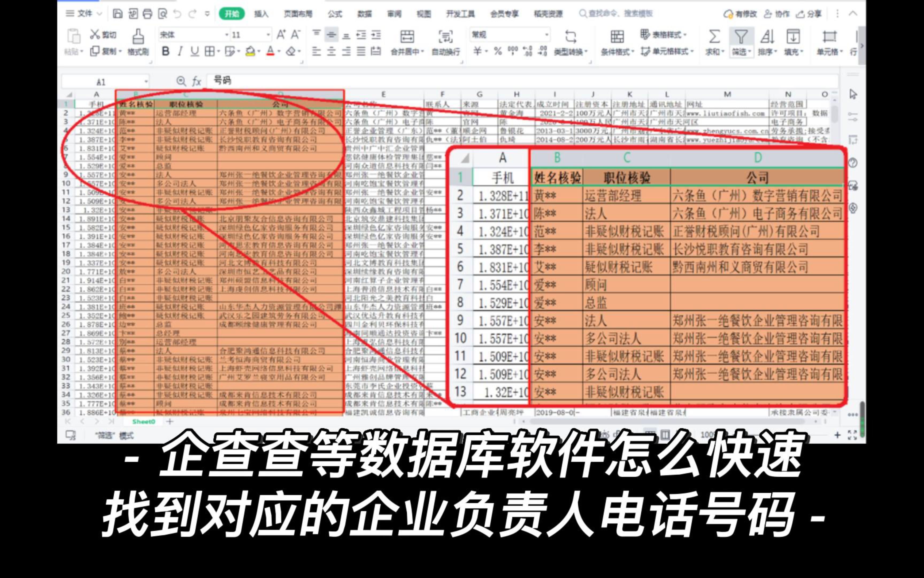This screenshot has width=924, height=578.
Task: Toggle middle vertical alignment
Action: click(332, 35)
